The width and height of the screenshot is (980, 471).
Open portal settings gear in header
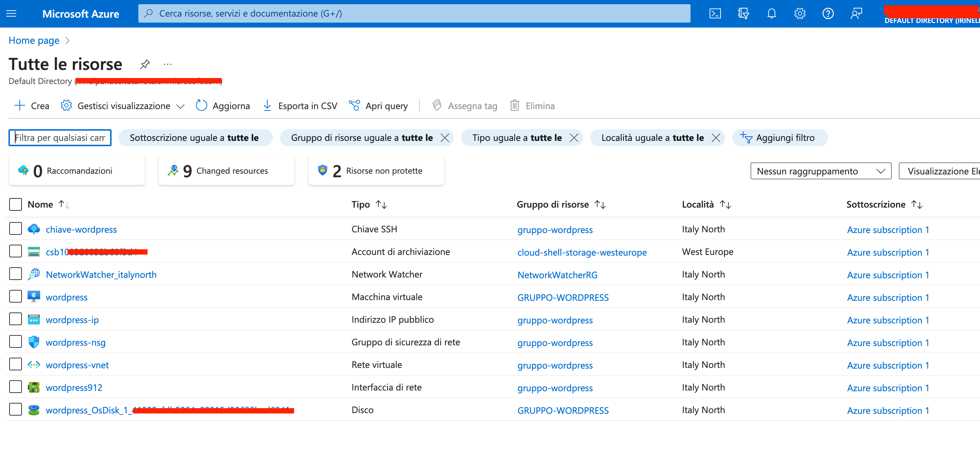click(800, 14)
